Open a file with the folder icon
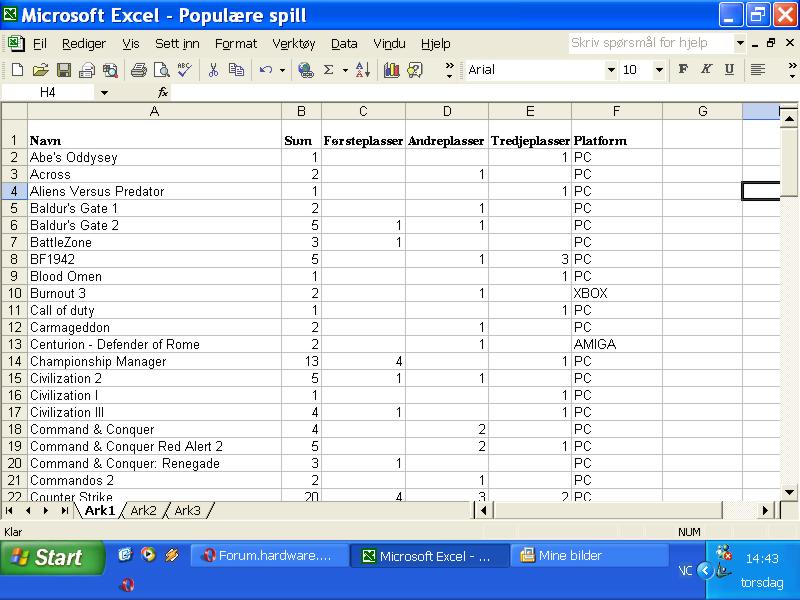The width and height of the screenshot is (800, 600). coord(40,70)
